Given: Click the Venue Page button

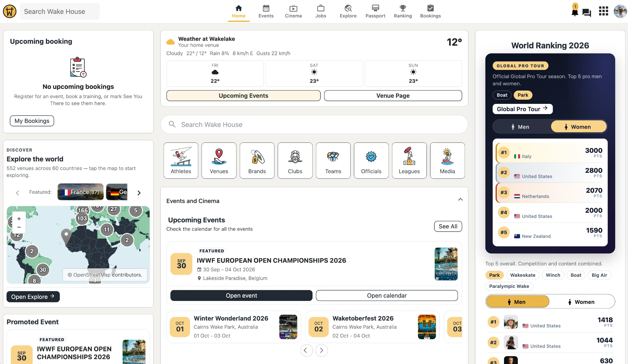Looking at the screenshot, I should (393, 96).
